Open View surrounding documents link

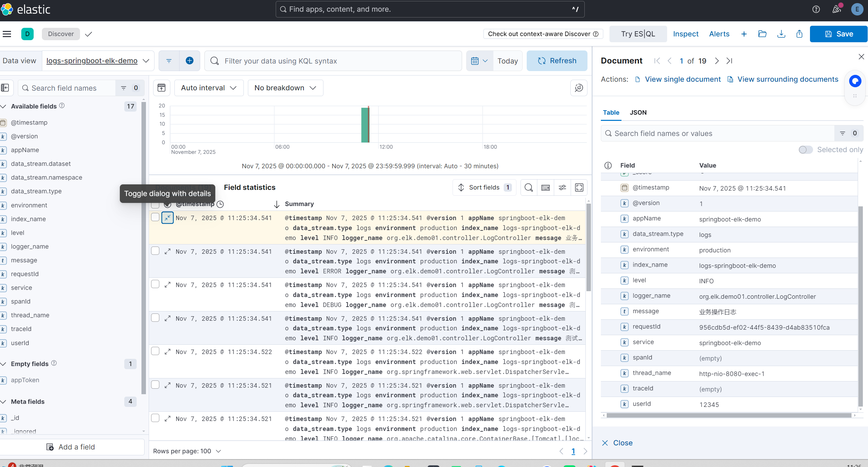click(x=787, y=79)
